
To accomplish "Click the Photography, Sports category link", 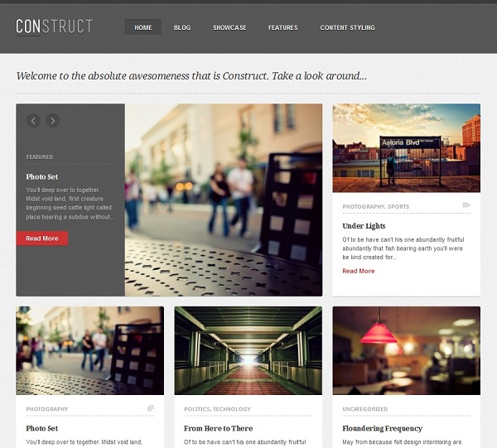I will tap(375, 206).
